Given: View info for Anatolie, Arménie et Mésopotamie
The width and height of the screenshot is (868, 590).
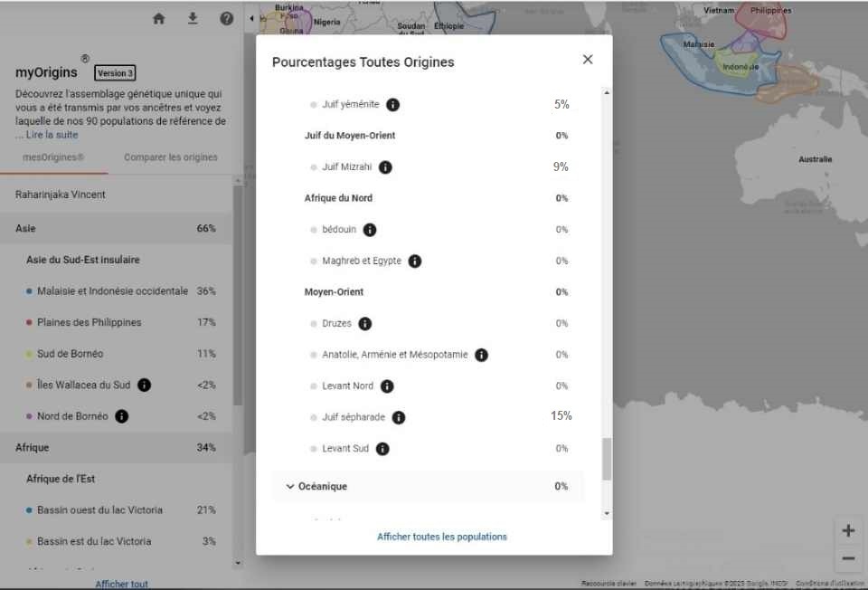Looking at the screenshot, I should point(482,355).
